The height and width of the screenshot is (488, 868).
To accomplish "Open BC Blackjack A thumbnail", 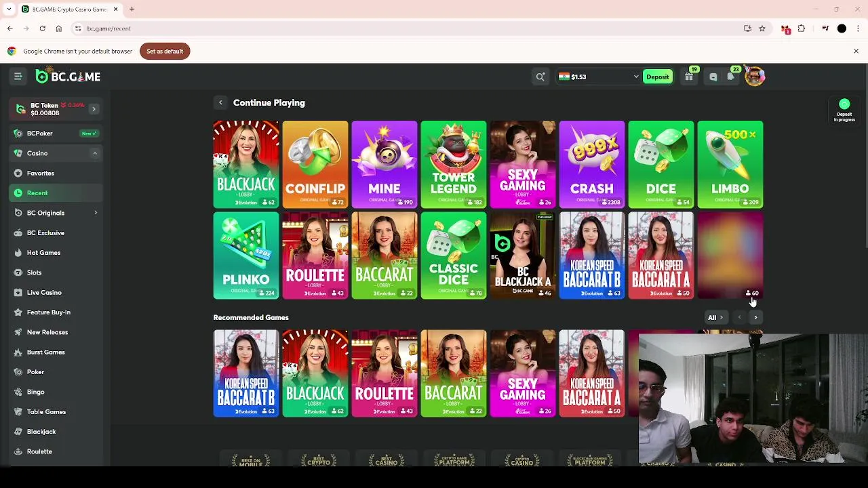I will click(523, 256).
